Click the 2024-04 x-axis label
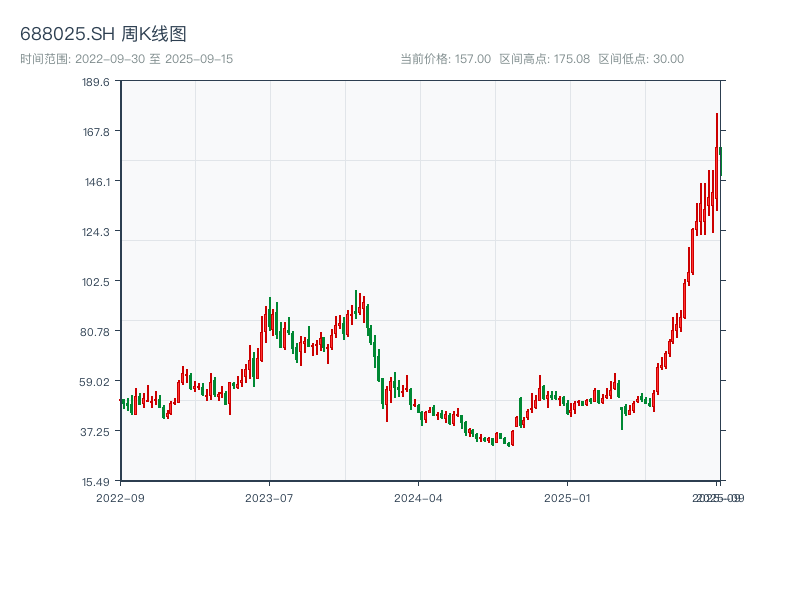The image size is (800, 600). pos(418,498)
